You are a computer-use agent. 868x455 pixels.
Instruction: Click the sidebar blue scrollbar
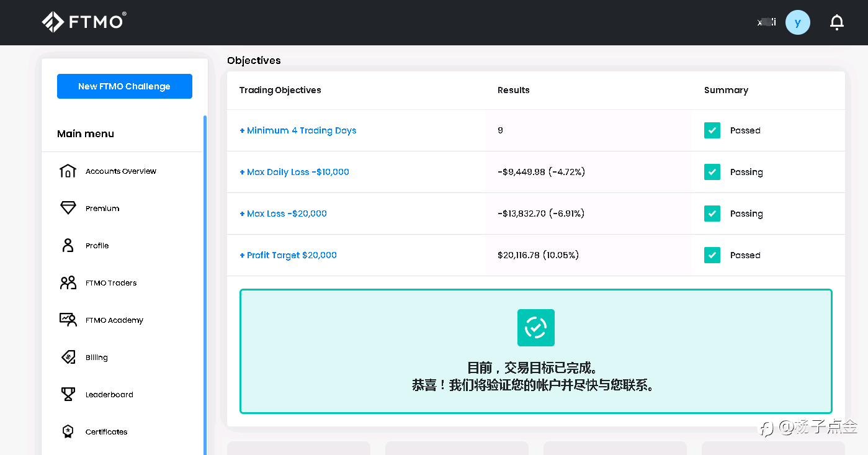coord(205,285)
